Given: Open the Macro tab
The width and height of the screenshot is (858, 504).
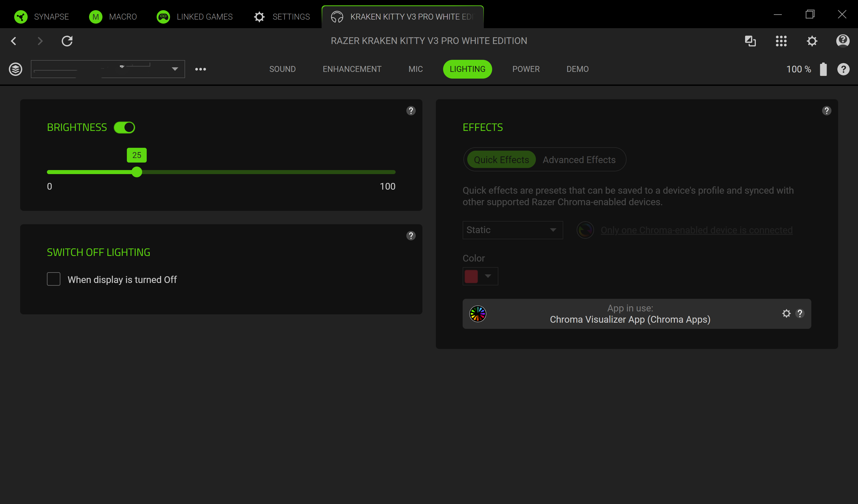Looking at the screenshot, I should [113, 16].
